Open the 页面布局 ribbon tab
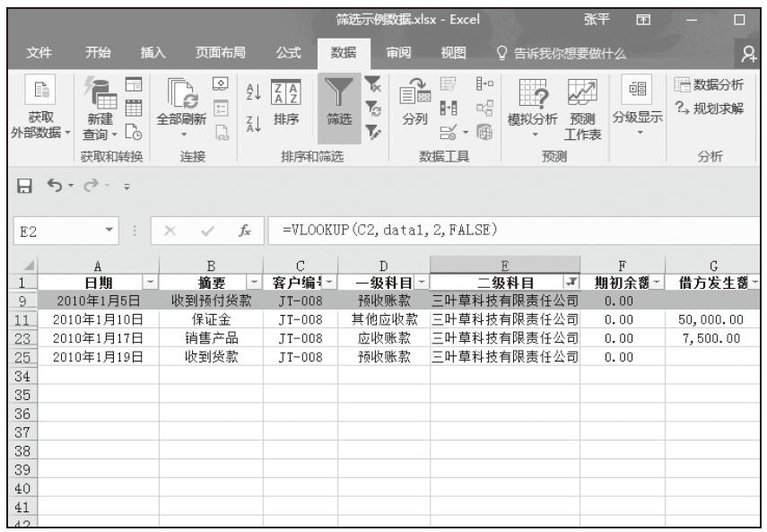 click(x=222, y=52)
